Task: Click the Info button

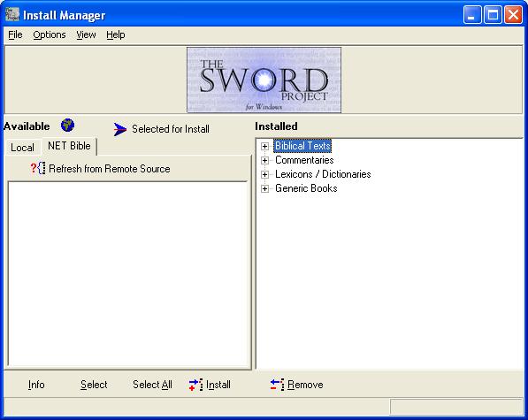Action: [36, 385]
